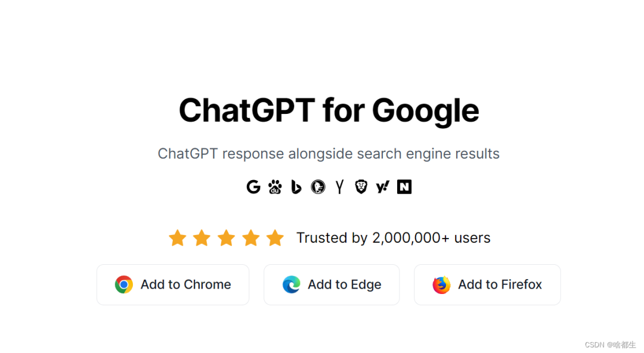Click the Bing b logo icon
This screenshot has width=644, height=353.
click(296, 187)
